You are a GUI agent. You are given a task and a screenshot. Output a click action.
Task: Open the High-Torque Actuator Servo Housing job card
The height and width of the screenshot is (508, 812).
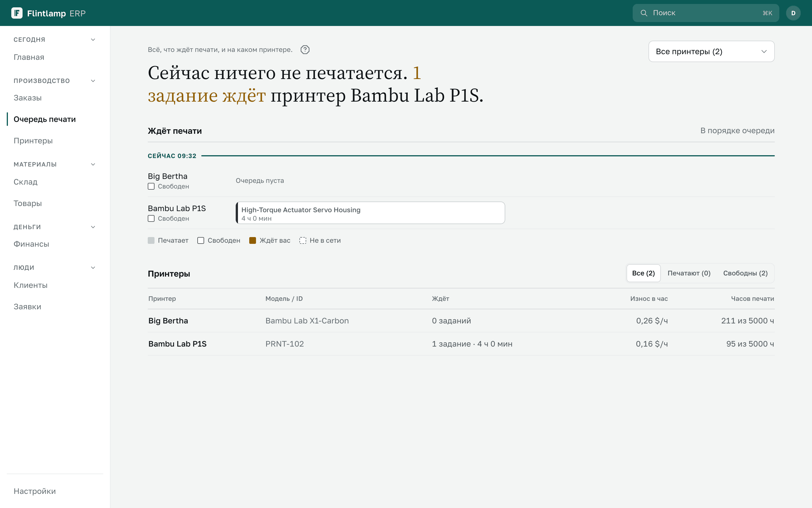point(370,213)
